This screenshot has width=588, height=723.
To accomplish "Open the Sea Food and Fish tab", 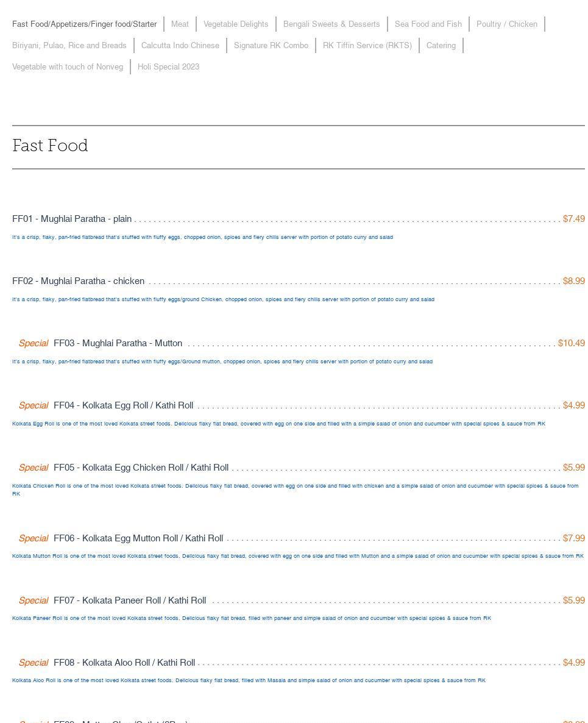I will [x=428, y=24].
